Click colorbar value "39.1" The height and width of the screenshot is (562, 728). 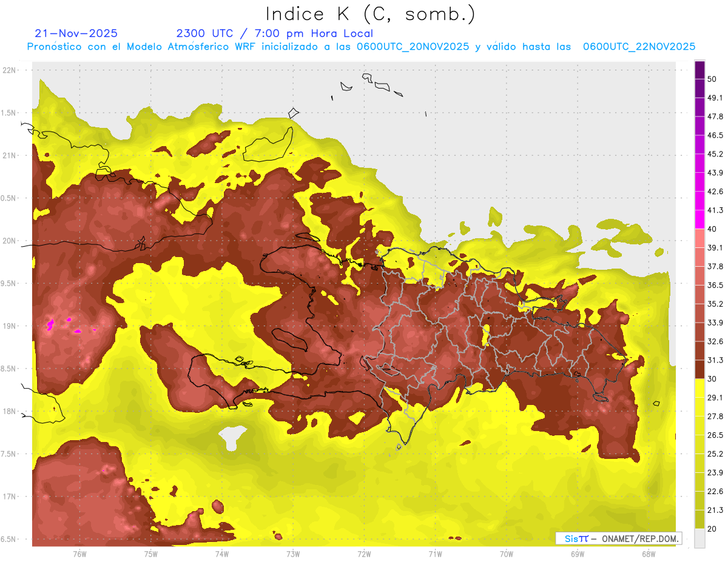click(715, 247)
